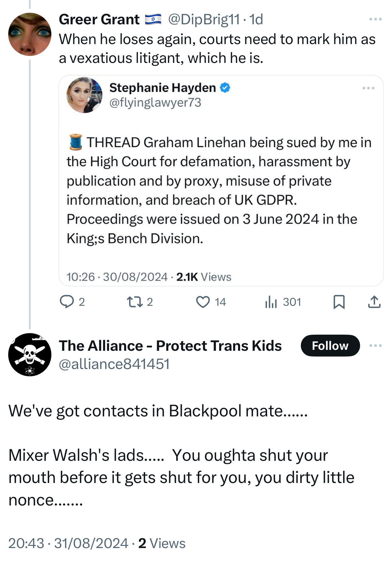This screenshot has height=562, width=392.
Task: View analytics bar chart icon
Action: tap(271, 302)
